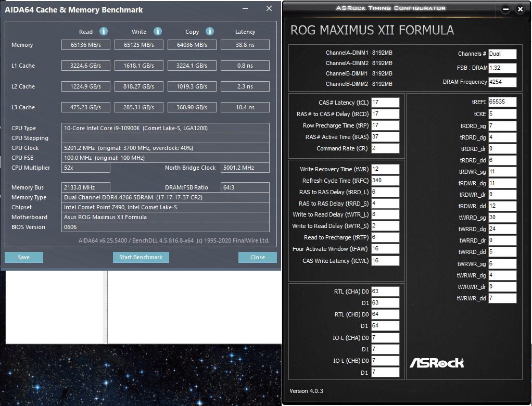Click the Four Activate Window (tFAW) field
Screen dimensions: 532x406
pyautogui.click(x=385, y=249)
